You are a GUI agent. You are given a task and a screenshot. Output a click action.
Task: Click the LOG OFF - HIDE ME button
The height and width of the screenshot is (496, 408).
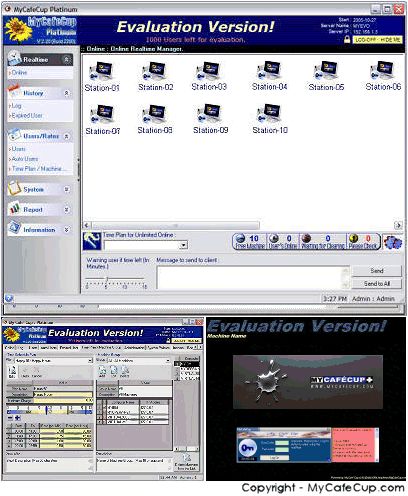(377, 40)
